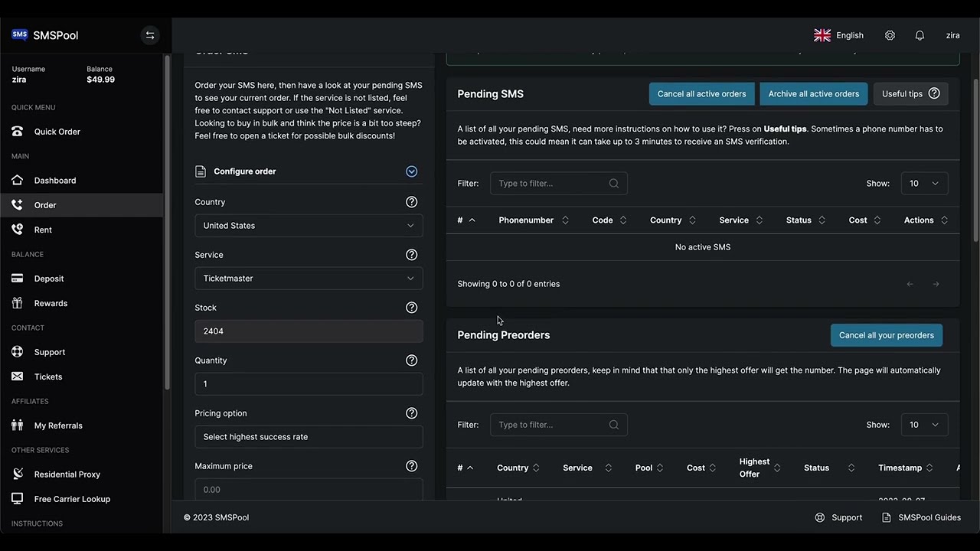Click the My Referrals people icon
The width and height of the screenshot is (980, 551).
click(x=18, y=425)
